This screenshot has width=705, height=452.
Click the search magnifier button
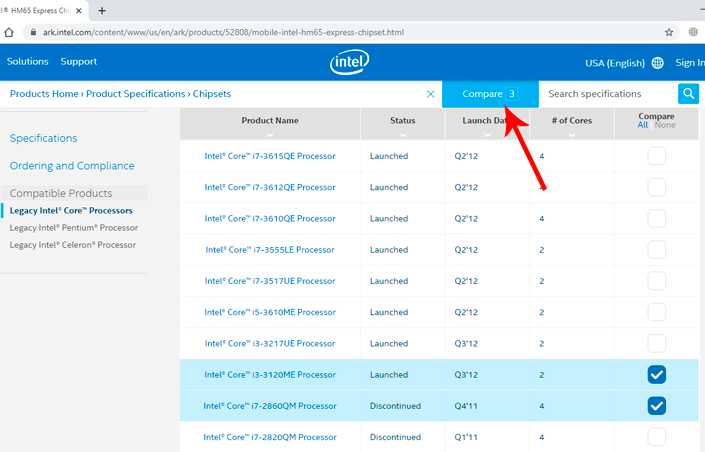[688, 94]
